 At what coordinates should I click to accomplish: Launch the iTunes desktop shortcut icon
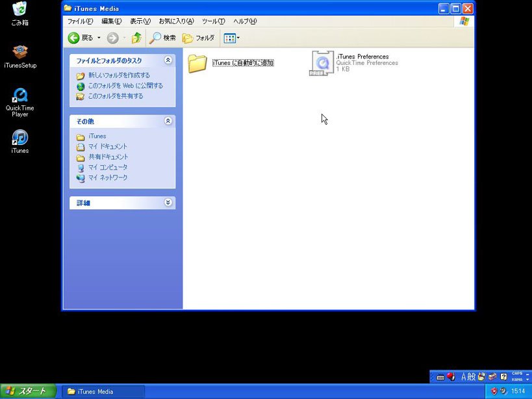pyautogui.click(x=20, y=142)
